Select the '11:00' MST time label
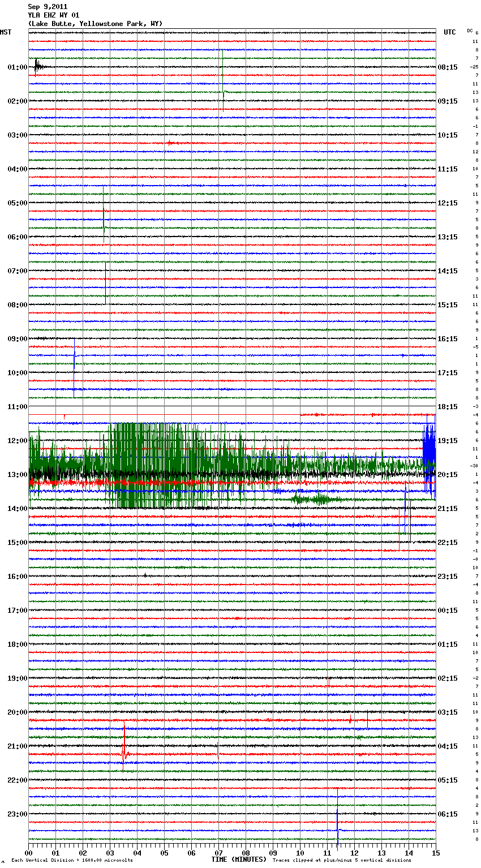Image resolution: width=481 pixels, height=868 pixels. (17, 407)
